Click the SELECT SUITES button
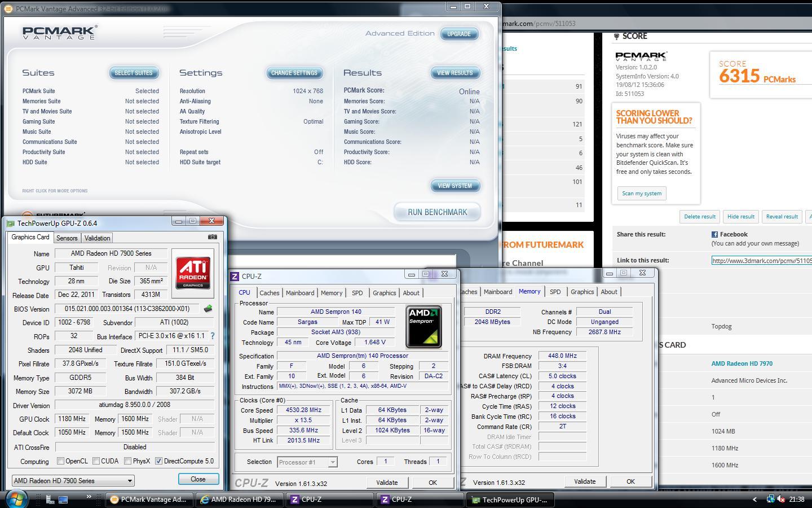The width and height of the screenshot is (812, 508). tap(134, 73)
